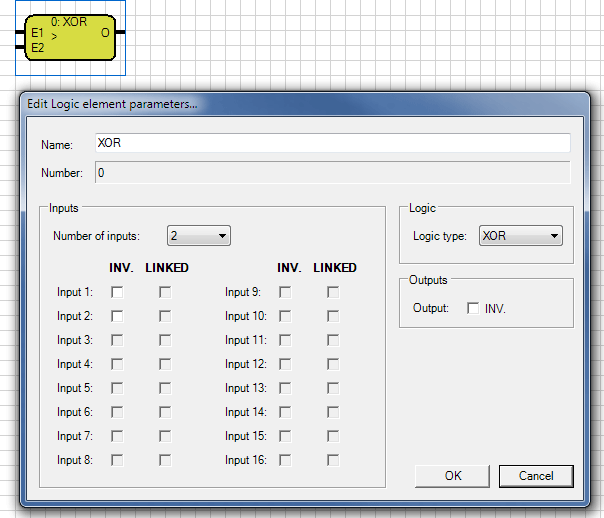Toggle INV. checkbox for Input 12
Image resolution: width=604 pixels, height=518 pixels.
pyautogui.click(x=285, y=364)
